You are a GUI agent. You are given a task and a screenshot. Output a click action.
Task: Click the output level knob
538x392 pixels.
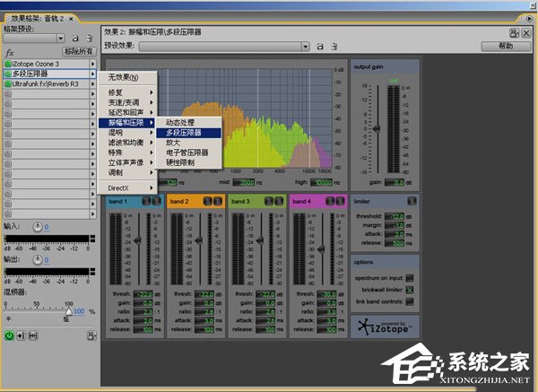click(x=37, y=260)
